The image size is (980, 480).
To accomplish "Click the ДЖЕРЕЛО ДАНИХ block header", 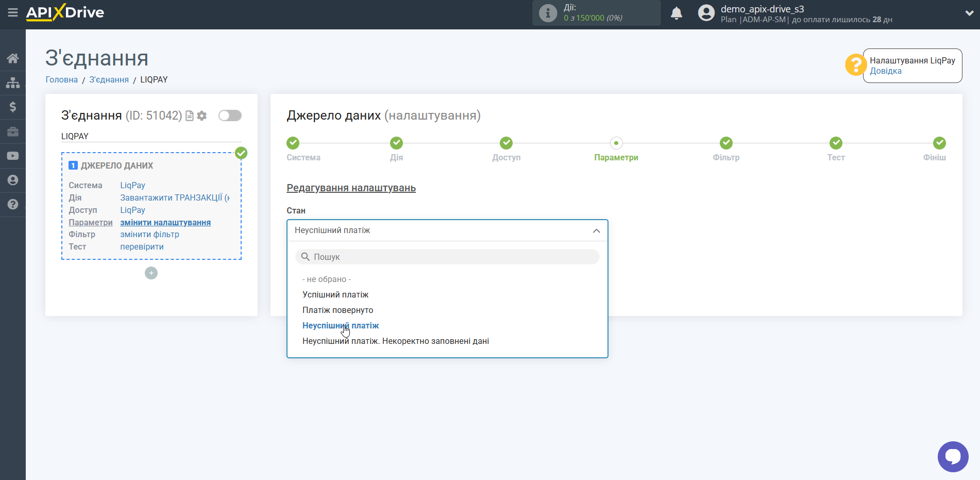I will coord(111,165).
